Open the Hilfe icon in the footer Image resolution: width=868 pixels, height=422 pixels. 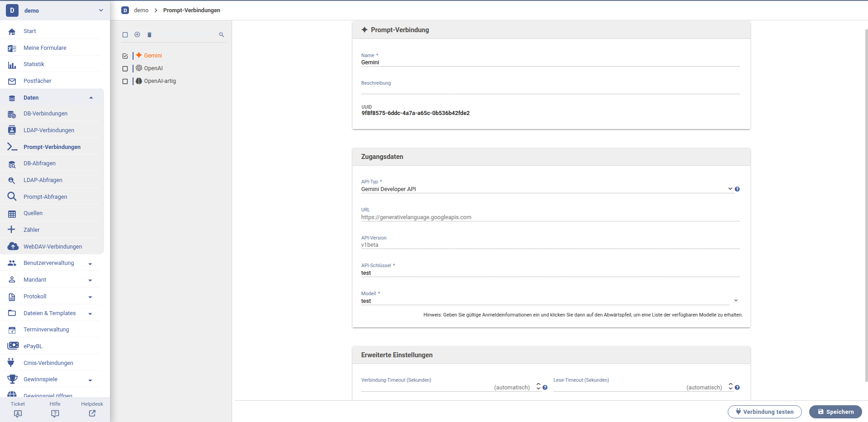(55, 413)
